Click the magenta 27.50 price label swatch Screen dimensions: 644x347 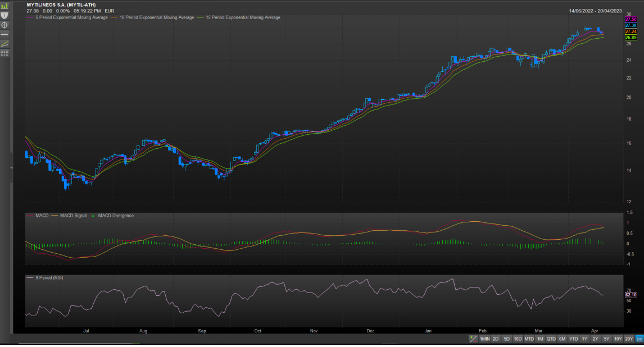click(x=631, y=20)
